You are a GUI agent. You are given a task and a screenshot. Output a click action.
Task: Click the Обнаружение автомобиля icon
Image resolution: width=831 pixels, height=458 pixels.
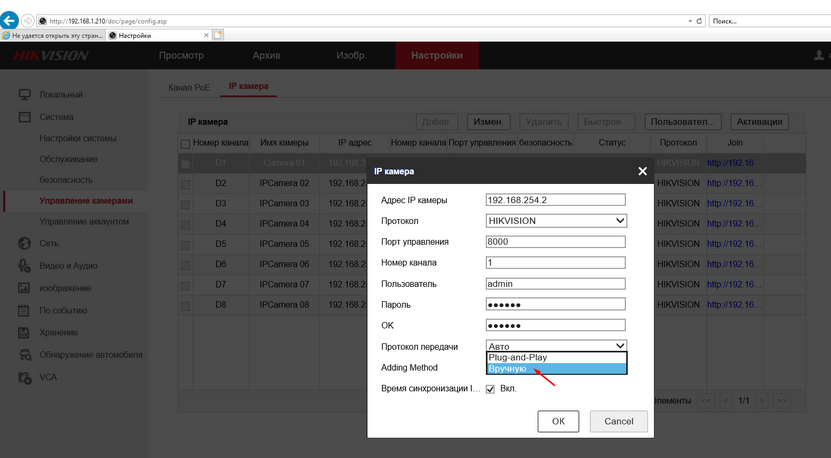click(25, 355)
